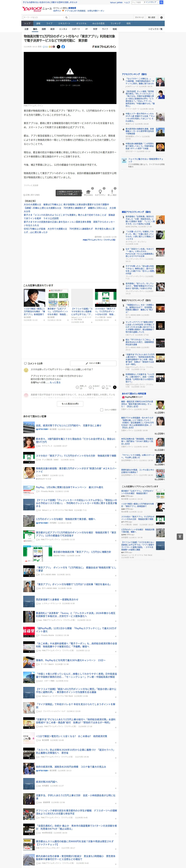Image resolution: width=186 pixels, height=868 pixels.
Task: Click the FNNプライムオンライン source logo
Action: tap(104, 47)
